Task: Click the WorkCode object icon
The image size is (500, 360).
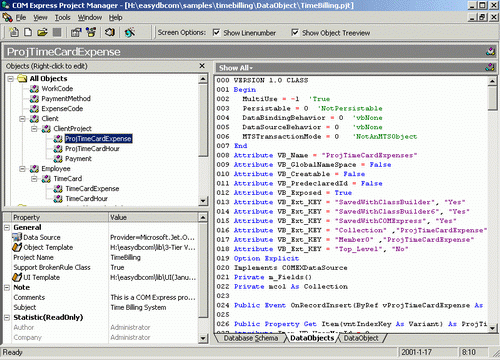Action: (34, 89)
